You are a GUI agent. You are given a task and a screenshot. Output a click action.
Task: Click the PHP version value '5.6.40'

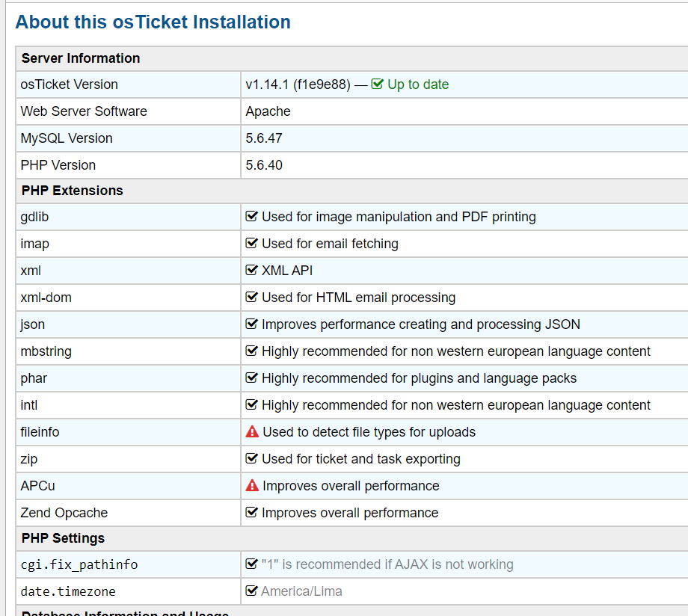pos(264,165)
